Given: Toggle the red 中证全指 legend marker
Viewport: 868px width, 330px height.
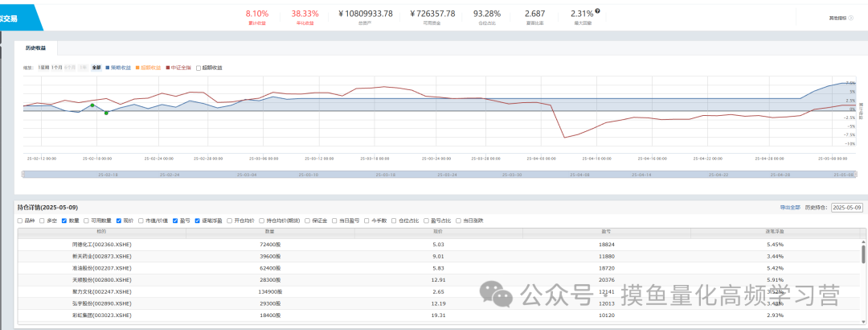Looking at the screenshot, I should [167, 68].
